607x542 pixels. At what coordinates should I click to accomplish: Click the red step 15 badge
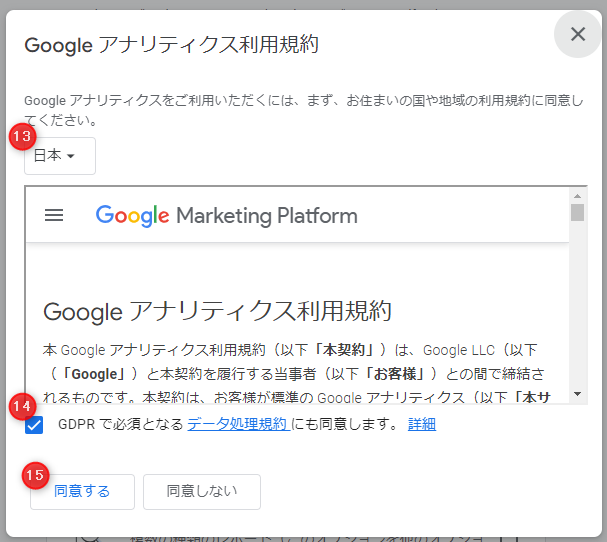click(x=35, y=475)
